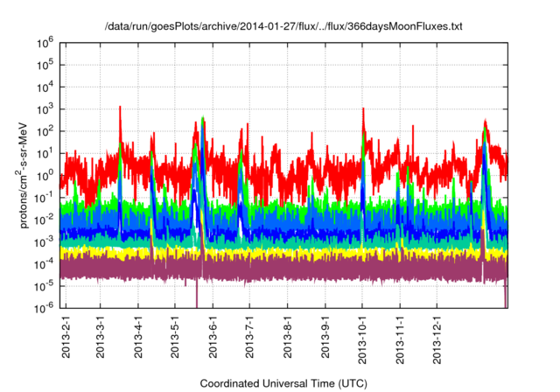Screen dimensions: 560x392
Task: Click the 10^-3 y-axis tick label
Action: pyautogui.click(x=44, y=242)
